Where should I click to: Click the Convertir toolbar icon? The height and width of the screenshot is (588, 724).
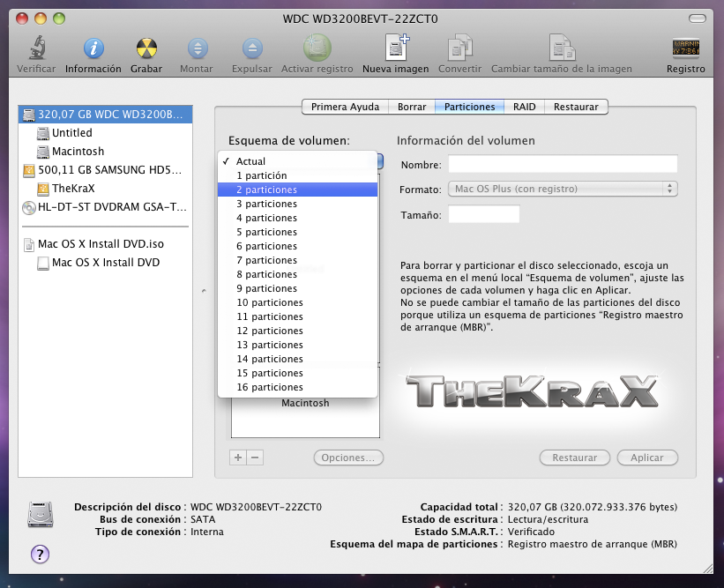(x=460, y=48)
